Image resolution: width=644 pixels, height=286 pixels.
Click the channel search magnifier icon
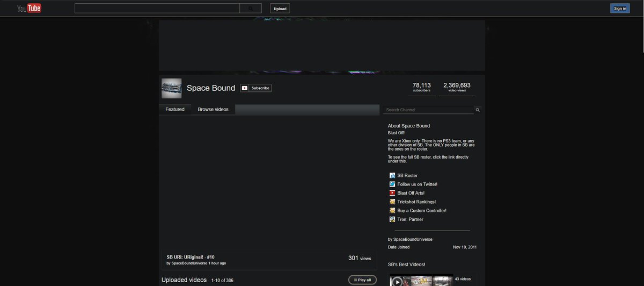(478, 110)
